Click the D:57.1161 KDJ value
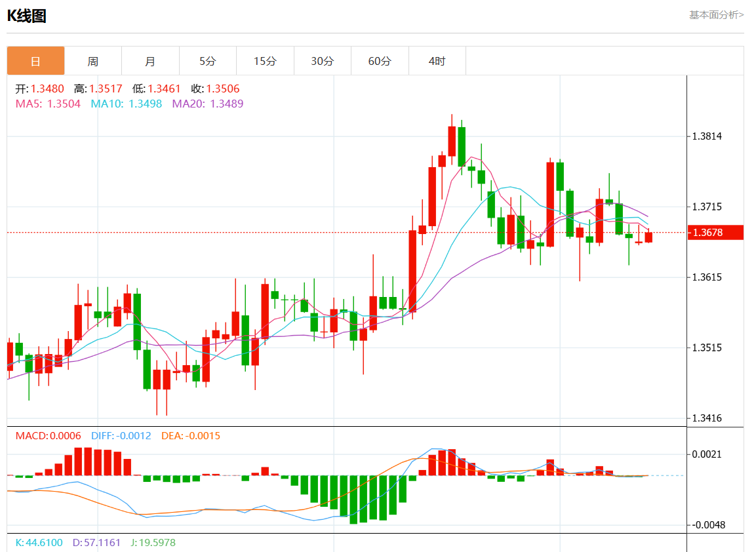 [x=96, y=542]
